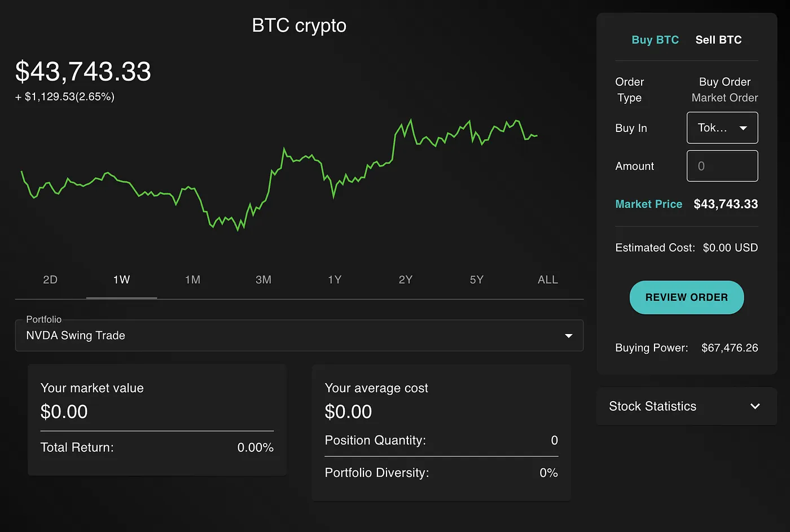
Task: Click the Amount input field
Action: coord(722,166)
